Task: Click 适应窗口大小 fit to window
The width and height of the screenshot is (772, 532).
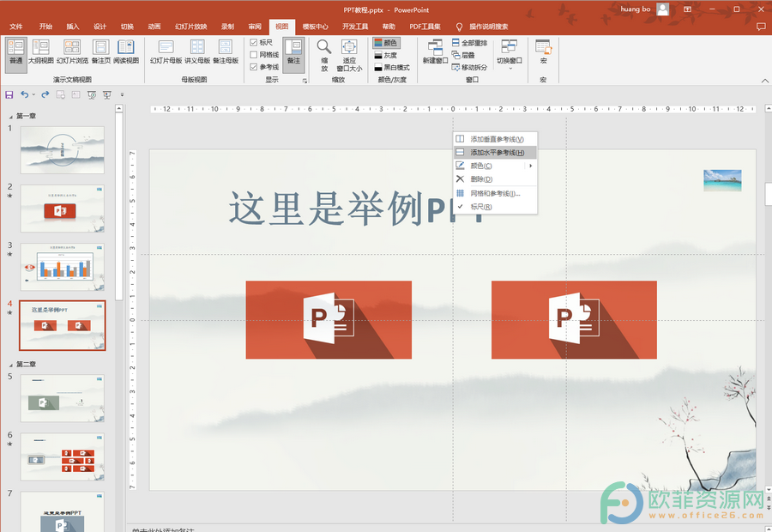Action: click(x=349, y=55)
